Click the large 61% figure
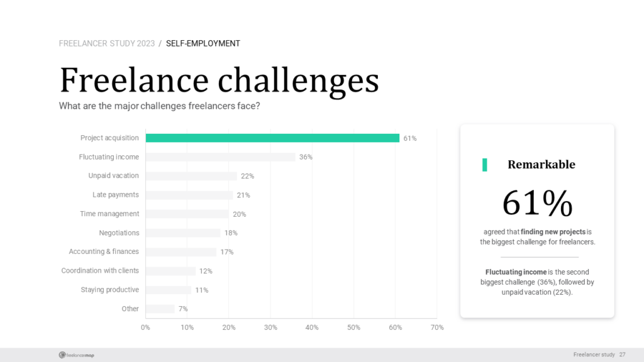This screenshot has width=644, height=362. [x=537, y=203]
